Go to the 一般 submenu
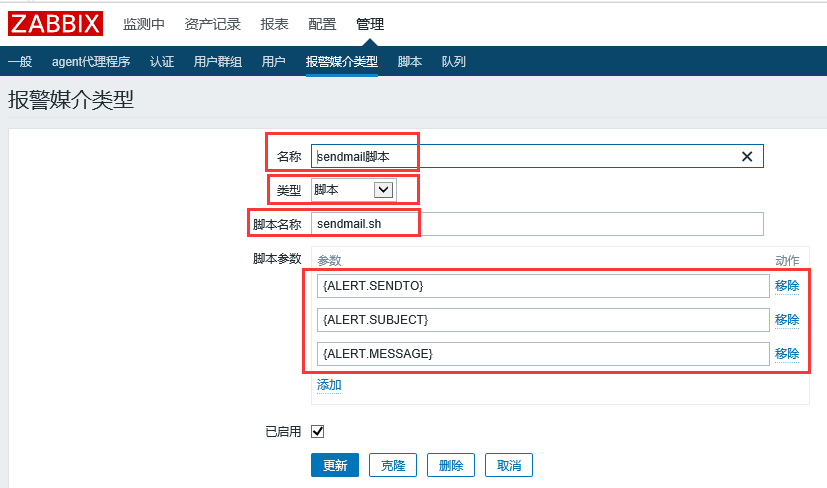The image size is (827, 488). pos(20,62)
